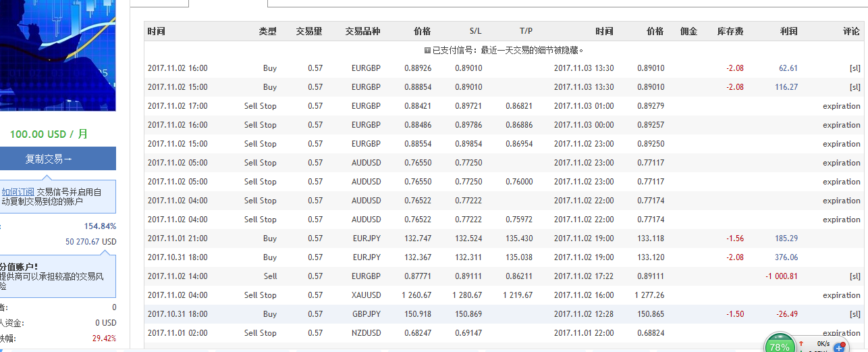Click the blue plus icon on the speed widget
This screenshot has width=868, height=352.
click(839, 347)
